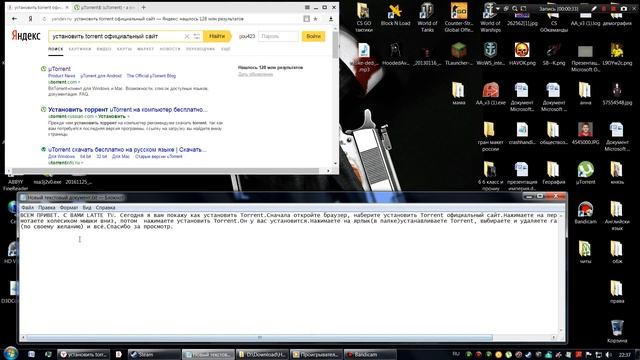The height and width of the screenshot is (360, 640).
Task: Open WoWS_inte desktop icon
Action: pyautogui.click(x=490, y=54)
